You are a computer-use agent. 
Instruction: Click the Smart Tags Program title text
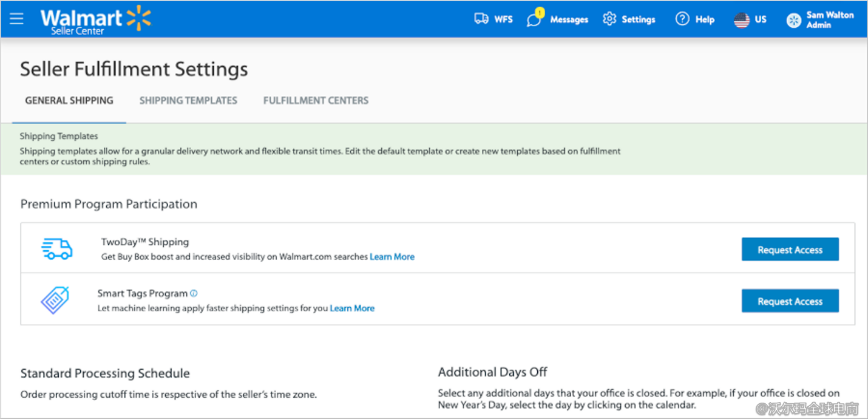pyautogui.click(x=143, y=293)
